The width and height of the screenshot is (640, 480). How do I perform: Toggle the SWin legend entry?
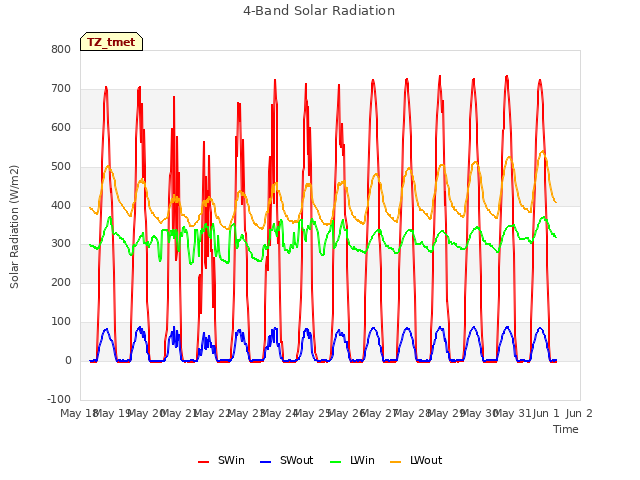click(x=221, y=460)
